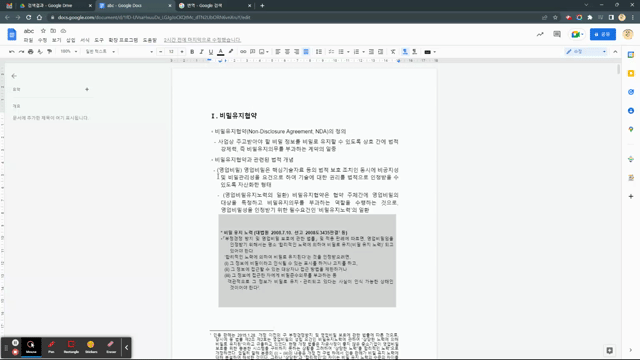This screenshot has width=640, height=360.
Task: Increase the paragraph indent
Action: click(380, 52)
